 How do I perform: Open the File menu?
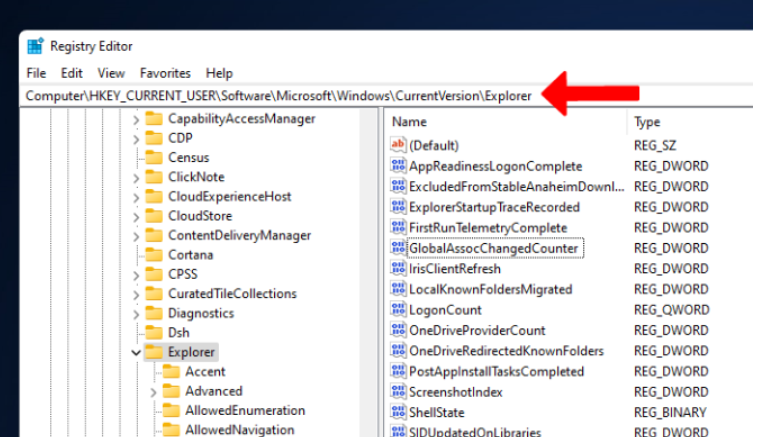[36, 73]
